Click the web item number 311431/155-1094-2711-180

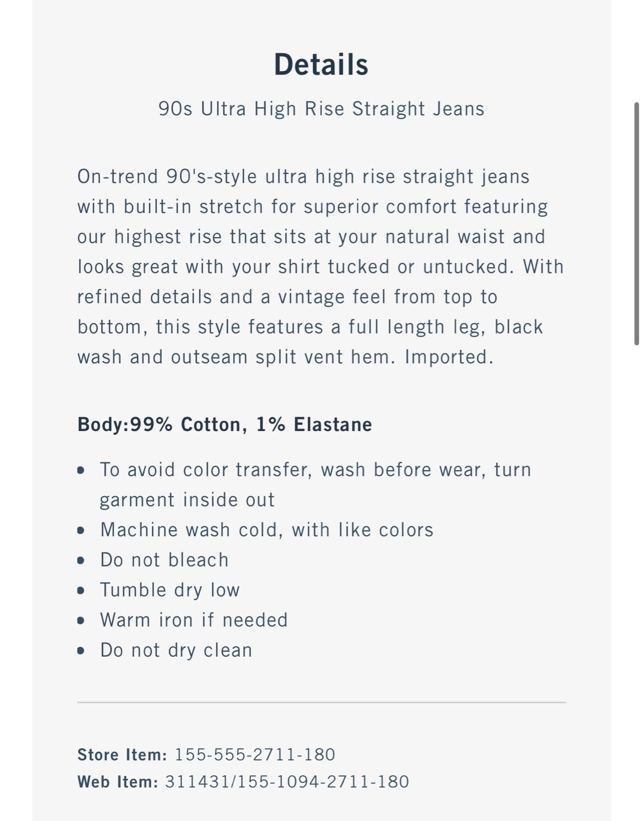(287, 781)
